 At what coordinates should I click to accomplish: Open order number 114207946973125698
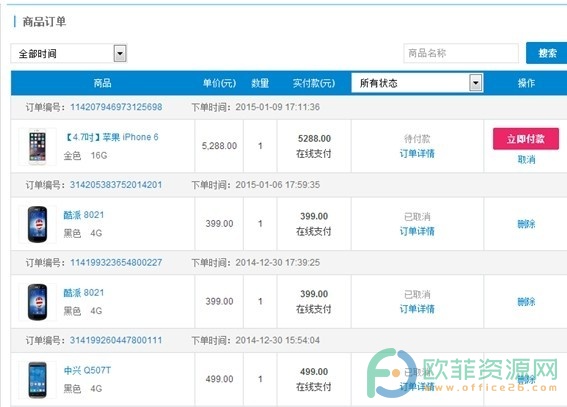[116, 107]
